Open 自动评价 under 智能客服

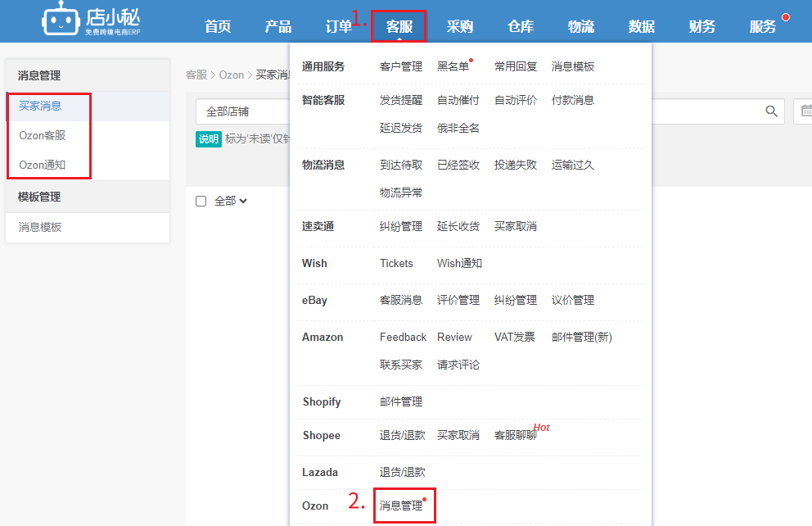tap(516, 101)
